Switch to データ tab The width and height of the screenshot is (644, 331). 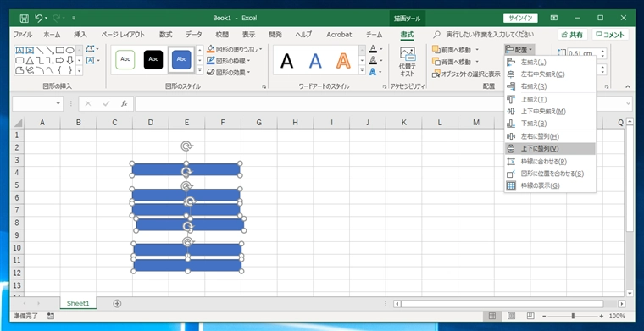click(194, 35)
